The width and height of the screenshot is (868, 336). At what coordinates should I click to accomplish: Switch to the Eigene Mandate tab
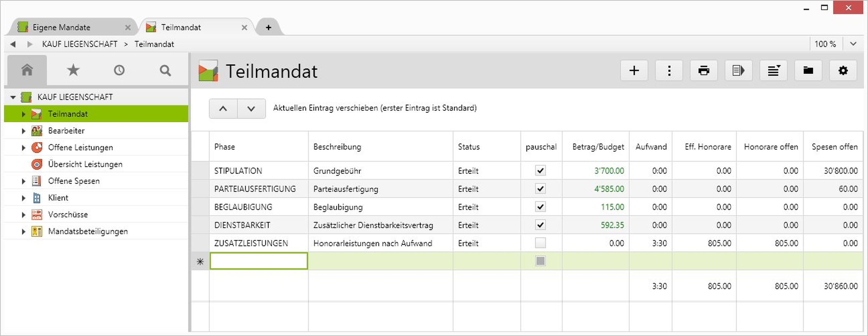point(61,27)
